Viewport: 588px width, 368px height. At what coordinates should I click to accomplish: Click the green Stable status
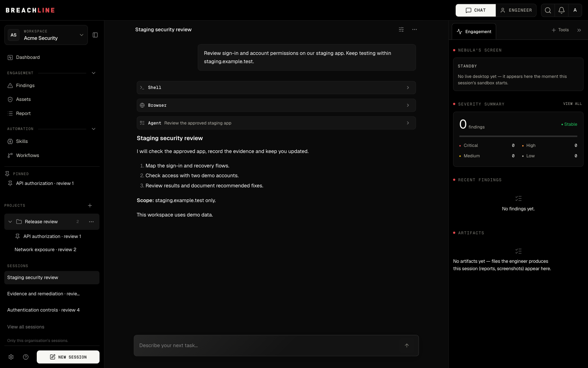pos(569,124)
